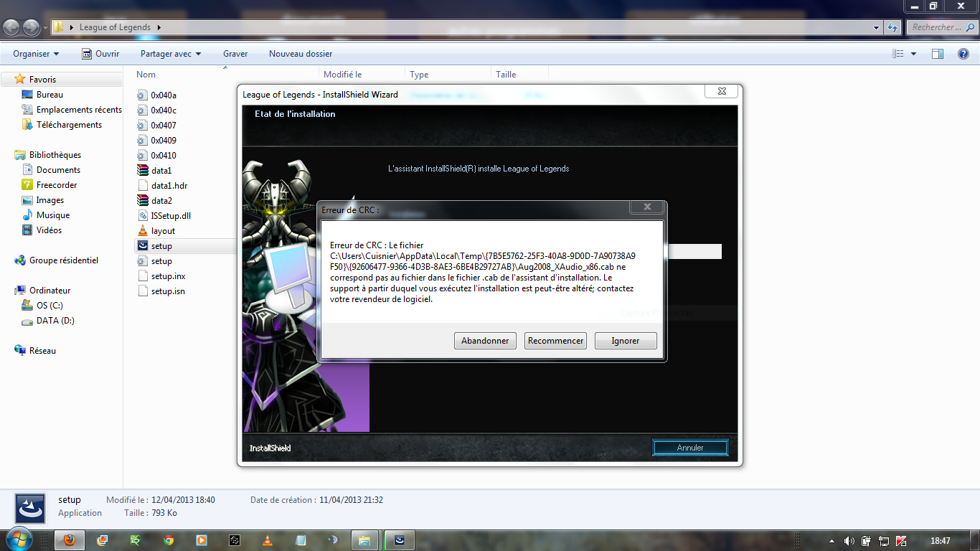980x551 pixels.
Task: Click Ouvrir in the Explorer toolbar
Action: [100, 54]
